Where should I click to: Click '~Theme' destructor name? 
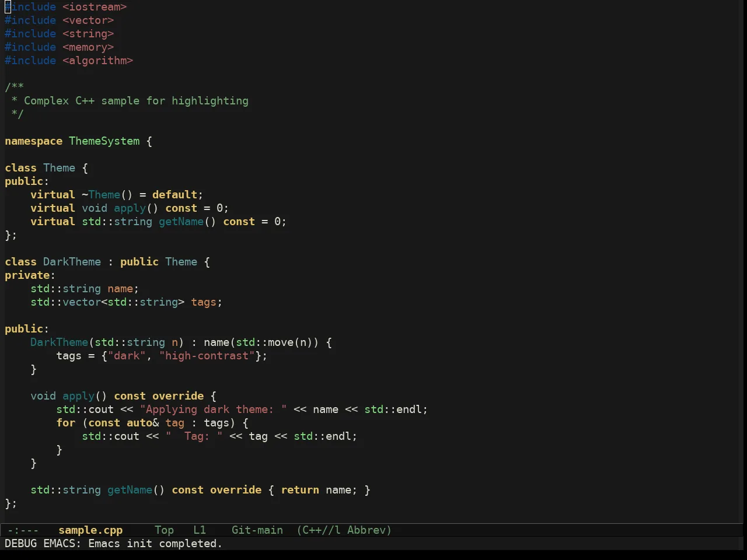101,195
